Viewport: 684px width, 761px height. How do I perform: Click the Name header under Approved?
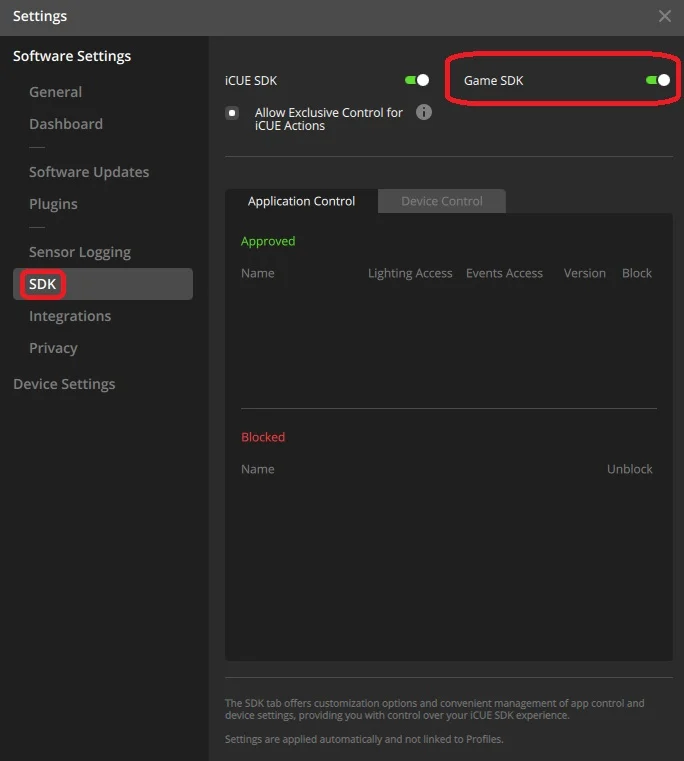click(x=257, y=273)
